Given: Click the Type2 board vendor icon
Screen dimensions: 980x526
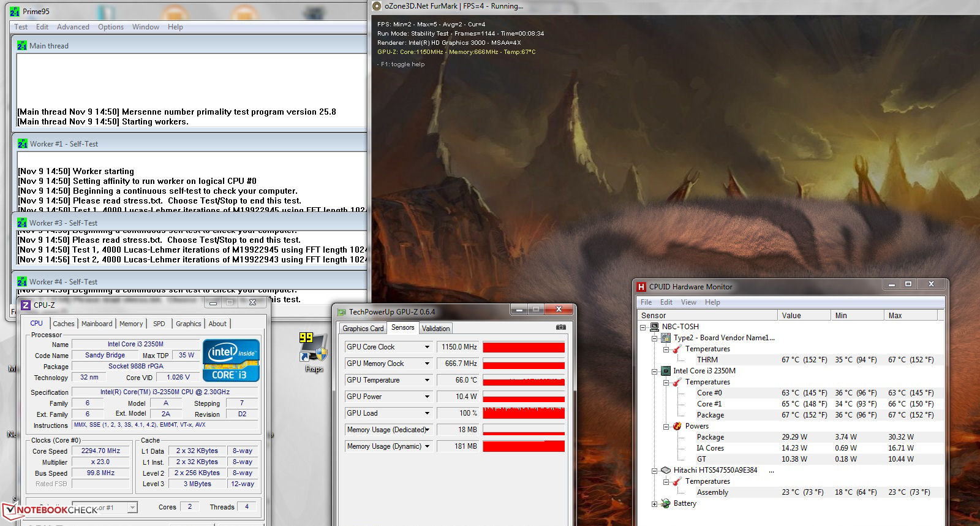Looking at the screenshot, I should click(666, 338).
